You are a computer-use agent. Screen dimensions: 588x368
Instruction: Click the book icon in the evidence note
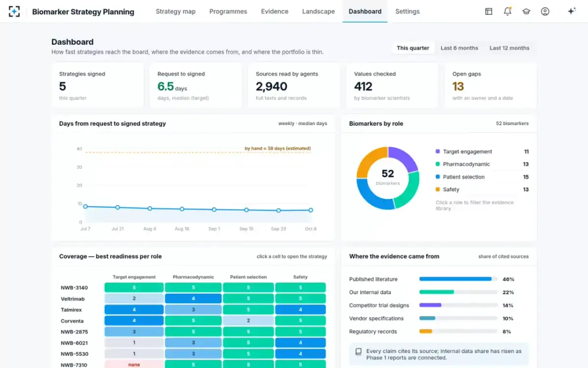pyautogui.click(x=359, y=352)
